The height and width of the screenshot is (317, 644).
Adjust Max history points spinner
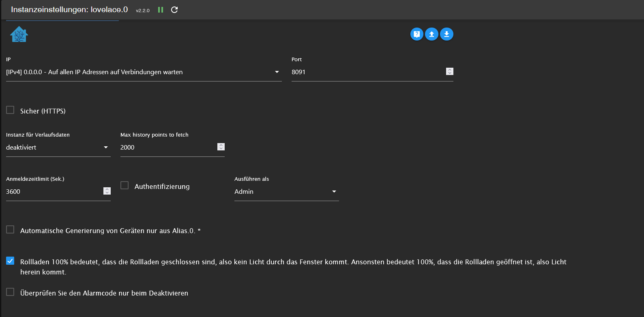pyautogui.click(x=221, y=147)
